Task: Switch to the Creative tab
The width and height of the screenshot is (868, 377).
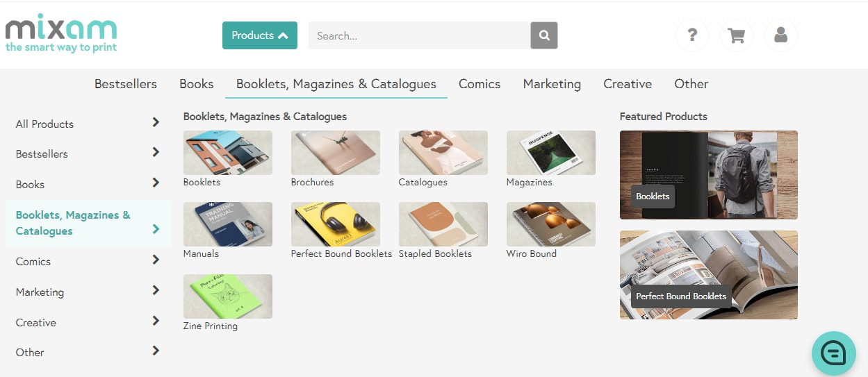Action: point(628,84)
